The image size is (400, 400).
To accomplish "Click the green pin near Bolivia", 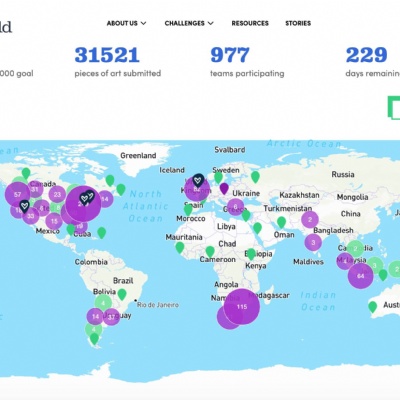I will click(122, 294).
